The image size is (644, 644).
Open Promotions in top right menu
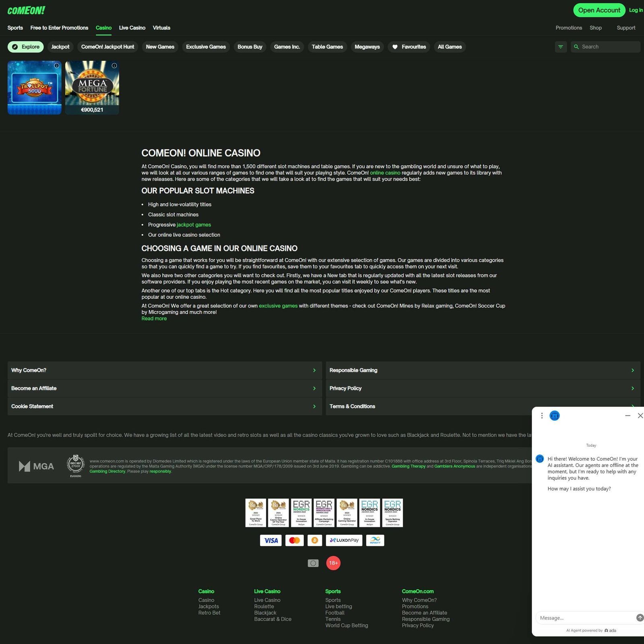569,28
